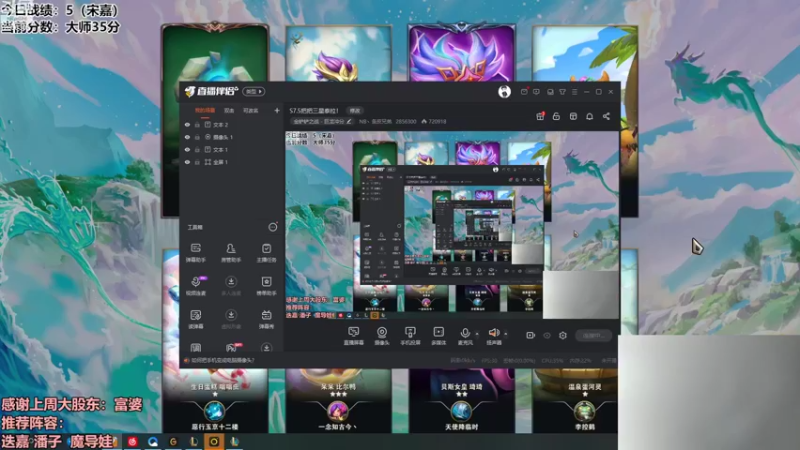Select the 文本 1 source row
The image size is (800, 450).
(x=232, y=149)
